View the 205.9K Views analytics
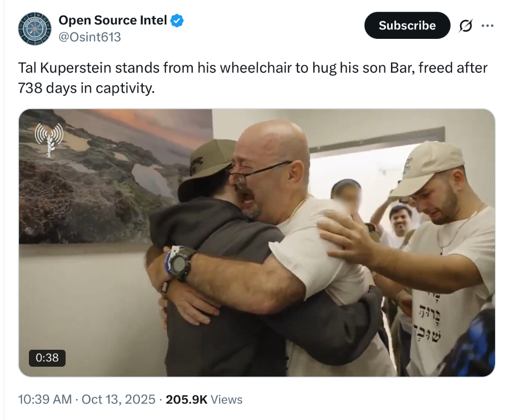This screenshot has width=505, height=420. point(204,400)
